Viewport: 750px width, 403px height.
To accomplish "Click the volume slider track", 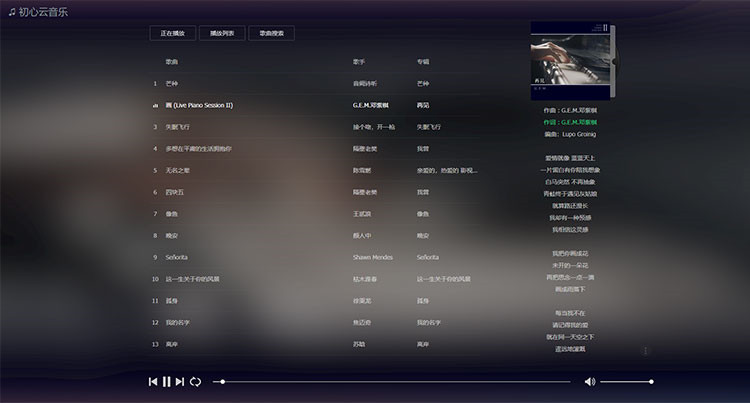I will [627, 381].
